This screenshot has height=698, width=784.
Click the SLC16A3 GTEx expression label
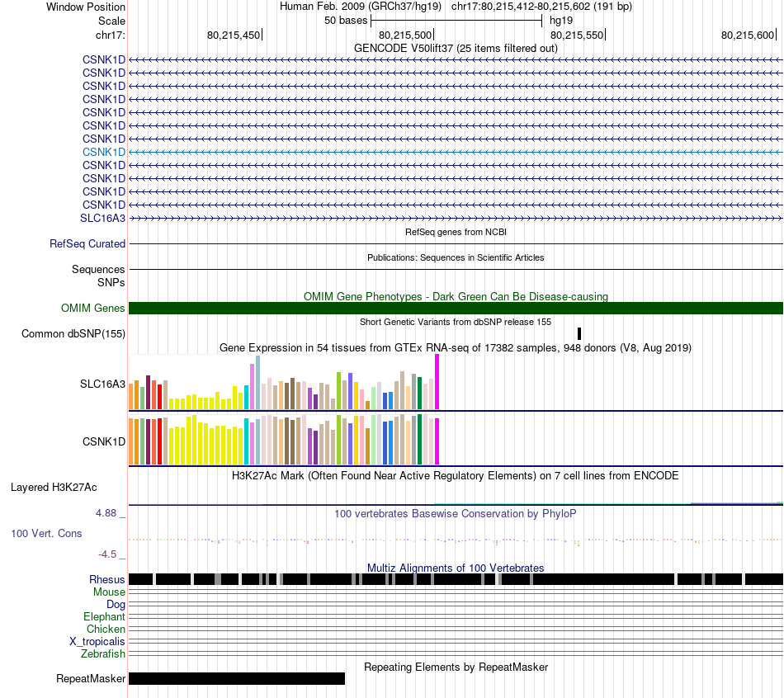(x=102, y=384)
